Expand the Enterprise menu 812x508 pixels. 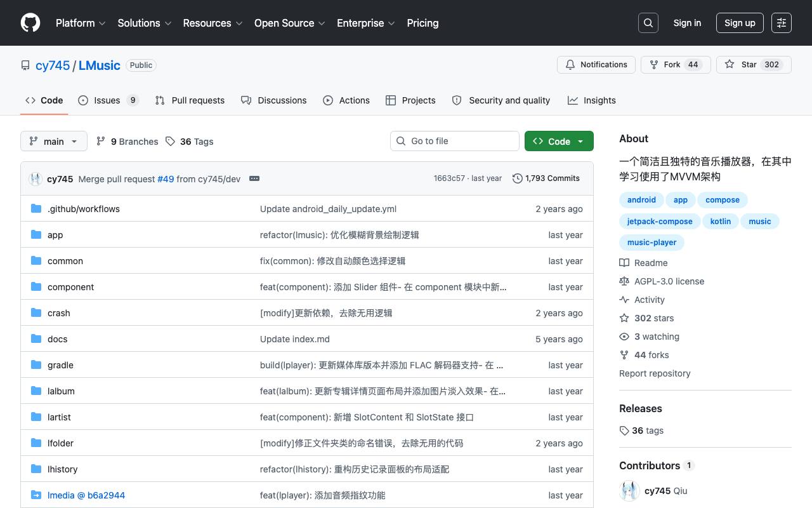(x=366, y=23)
